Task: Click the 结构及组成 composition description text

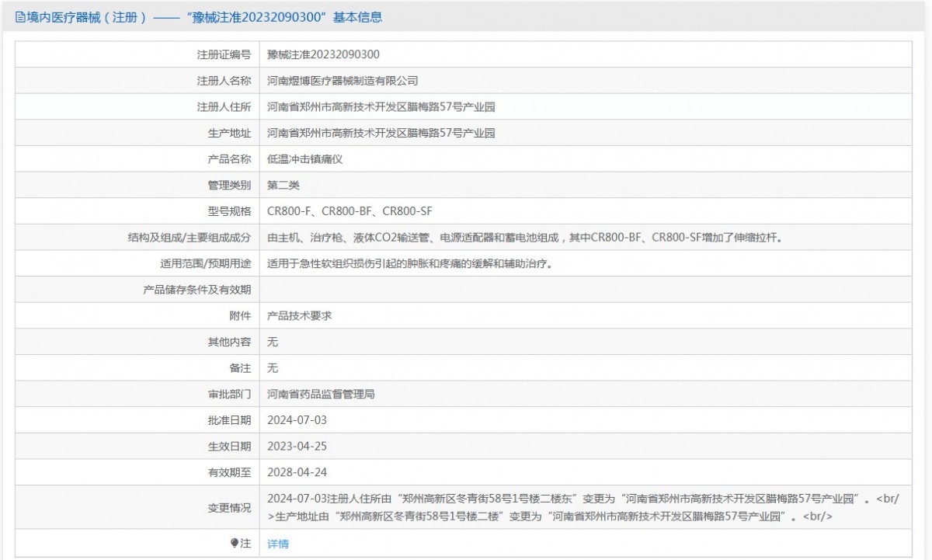Action: tap(524, 238)
